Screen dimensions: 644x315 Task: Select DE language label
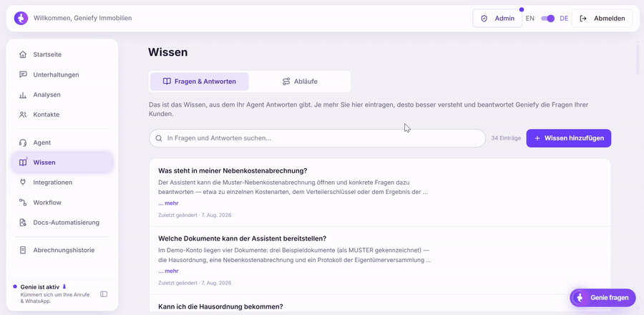[x=564, y=19]
